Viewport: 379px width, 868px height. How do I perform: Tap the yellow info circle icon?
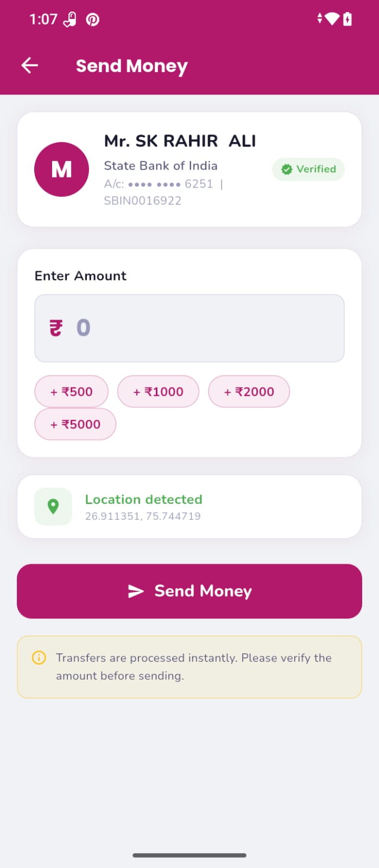click(39, 658)
